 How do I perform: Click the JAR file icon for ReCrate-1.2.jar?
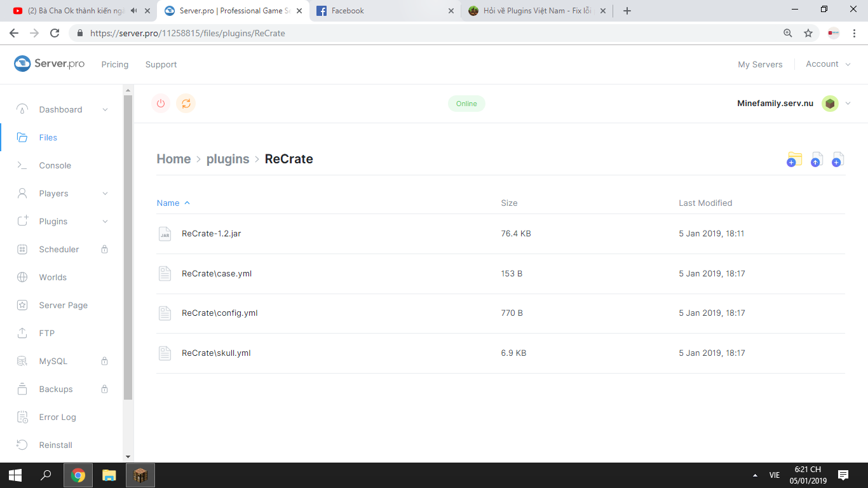pos(165,234)
